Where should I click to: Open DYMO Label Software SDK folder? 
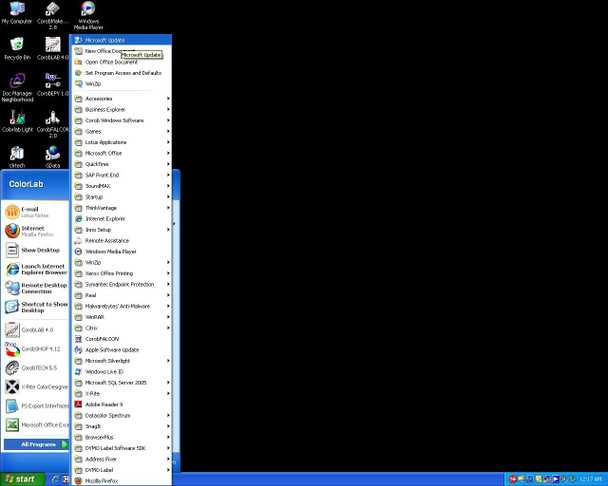pos(121,448)
